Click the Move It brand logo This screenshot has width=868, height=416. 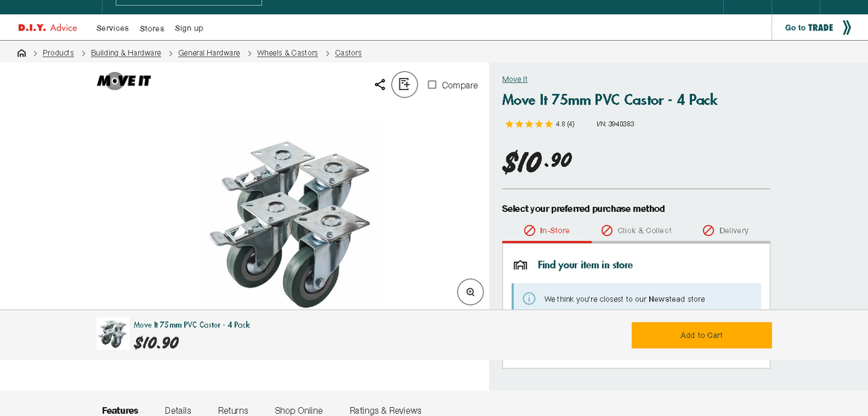coord(124,81)
